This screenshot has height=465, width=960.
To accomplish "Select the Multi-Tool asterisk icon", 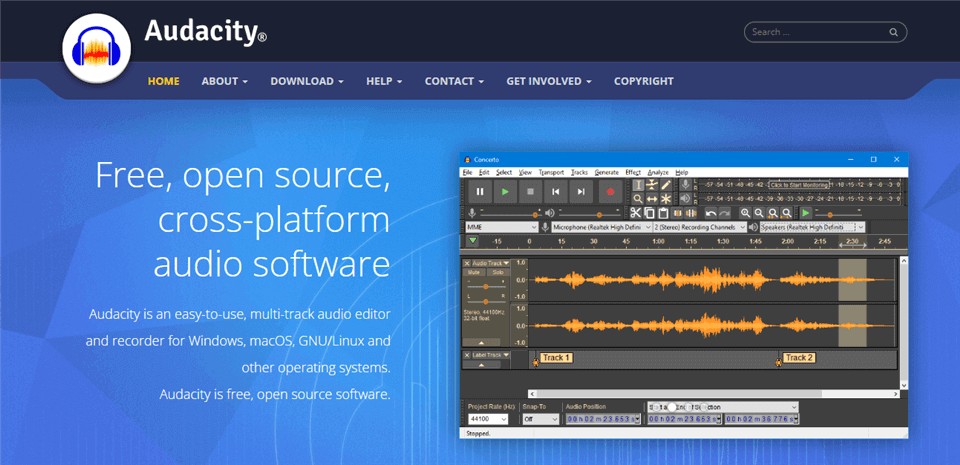I will [666, 199].
